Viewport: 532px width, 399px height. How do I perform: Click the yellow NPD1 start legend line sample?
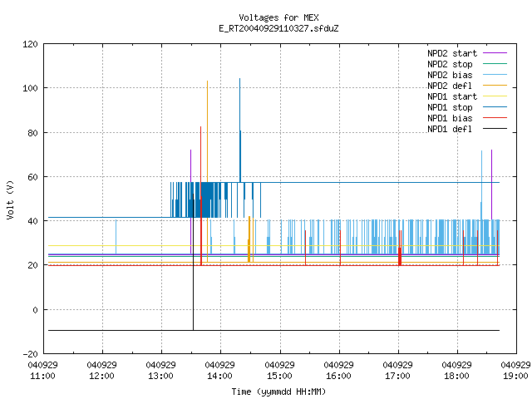[x=495, y=96]
